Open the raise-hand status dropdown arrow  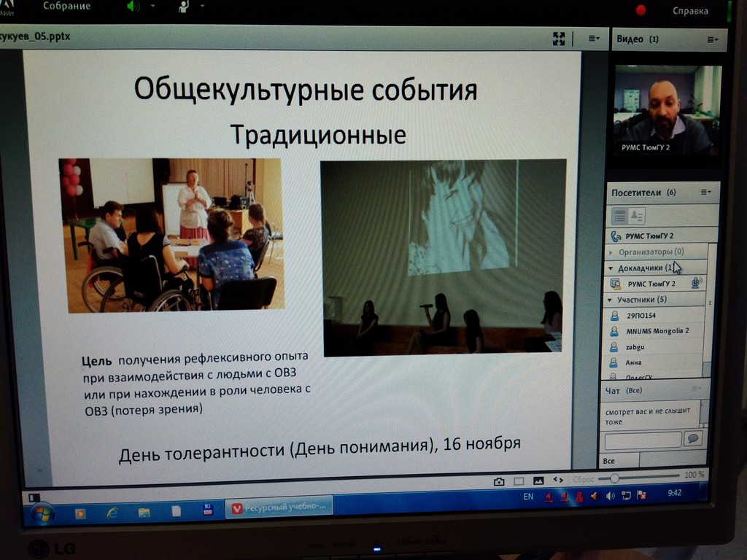pyautogui.click(x=203, y=6)
